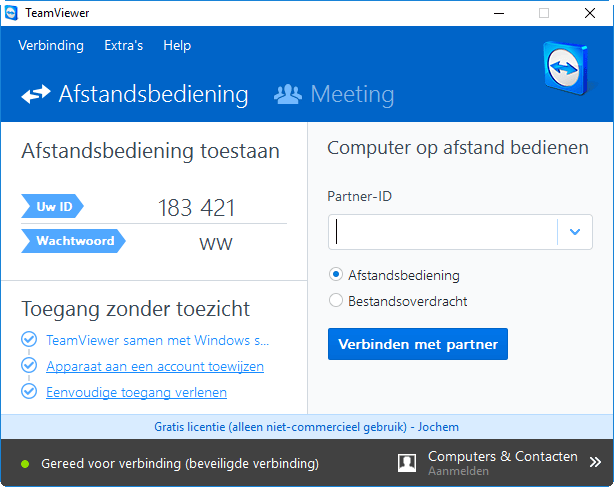This screenshot has height=487, width=614.
Task: Expand Computers & Contacten with the double chevron
Action: point(595,463)
